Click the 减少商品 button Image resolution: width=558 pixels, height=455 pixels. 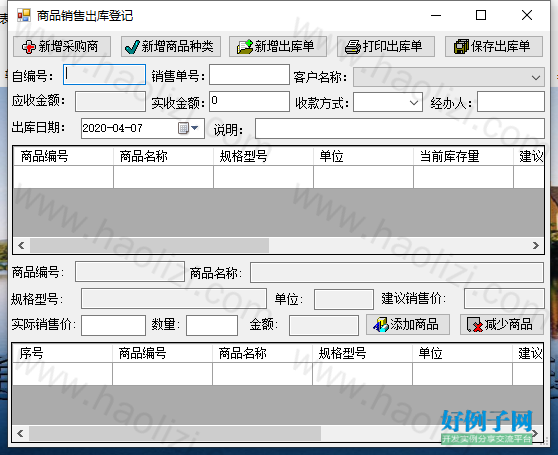[502, 324]
